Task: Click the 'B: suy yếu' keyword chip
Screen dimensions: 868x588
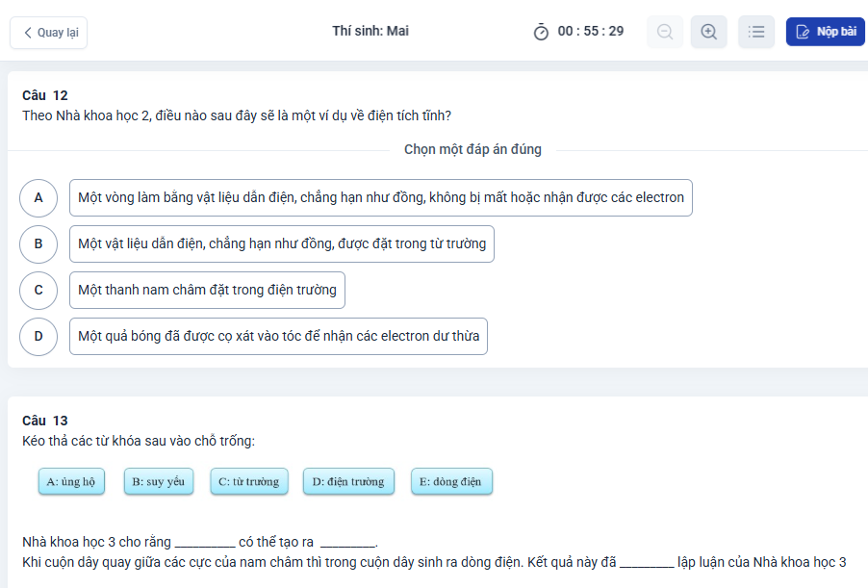Action: [x=159, y=481]
